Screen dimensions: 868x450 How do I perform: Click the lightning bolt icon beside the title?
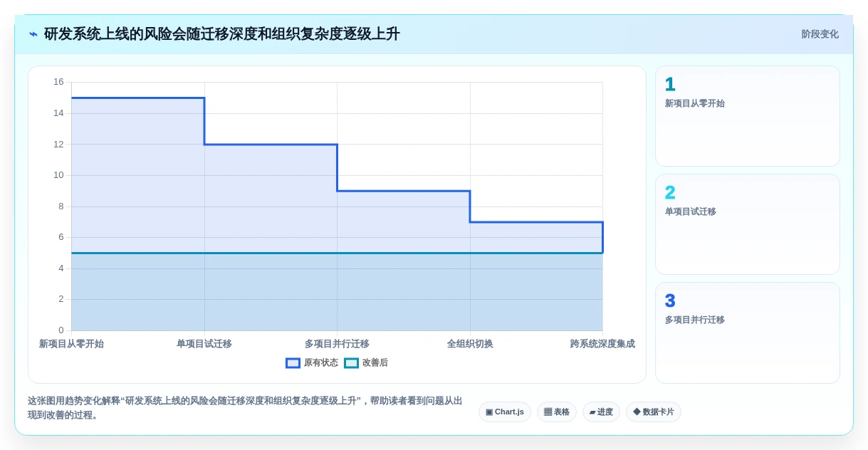pyautogui.click(x=33, y=34)
